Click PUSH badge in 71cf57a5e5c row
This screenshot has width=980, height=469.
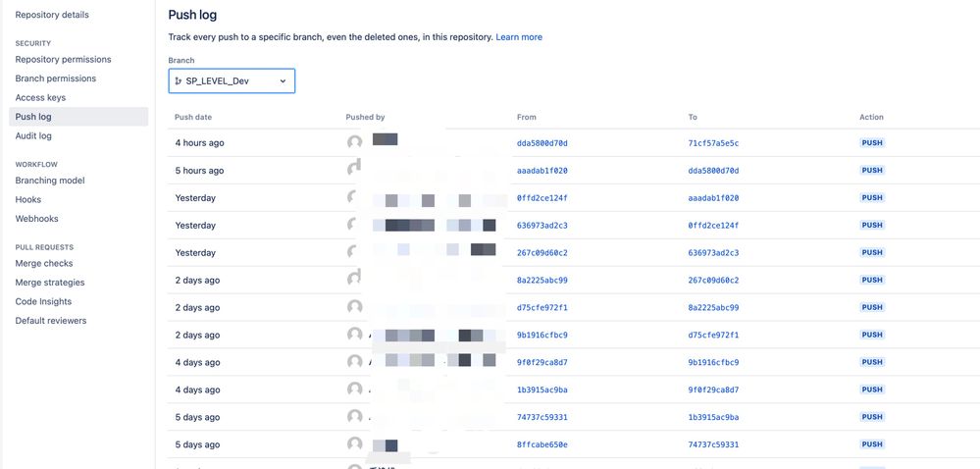click(x=872, y=142)
